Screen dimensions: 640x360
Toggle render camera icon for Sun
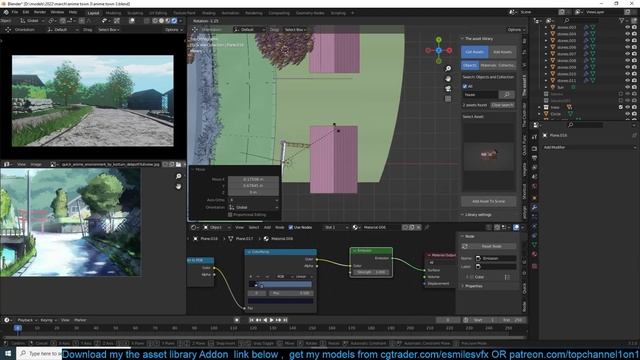pos(634,87)
